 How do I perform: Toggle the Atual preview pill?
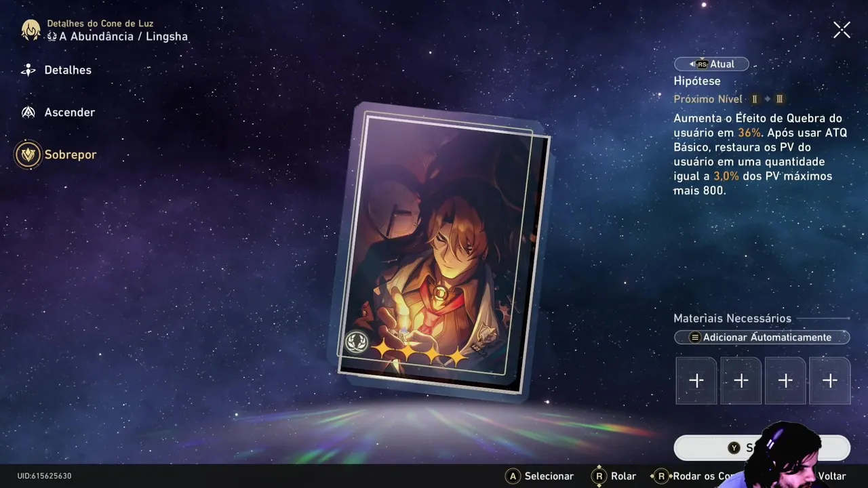point(711,64)
